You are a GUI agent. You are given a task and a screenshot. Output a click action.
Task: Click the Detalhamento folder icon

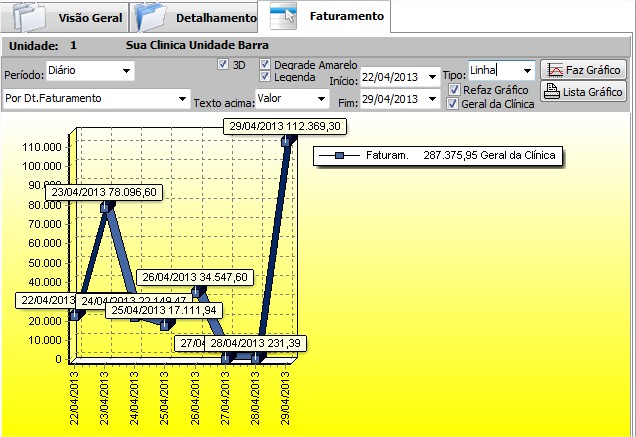[x=151, y=16]
